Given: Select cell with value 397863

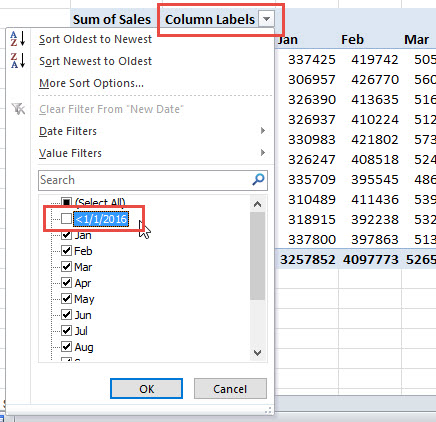Looking at the screenshot, I should click(375, 240).
